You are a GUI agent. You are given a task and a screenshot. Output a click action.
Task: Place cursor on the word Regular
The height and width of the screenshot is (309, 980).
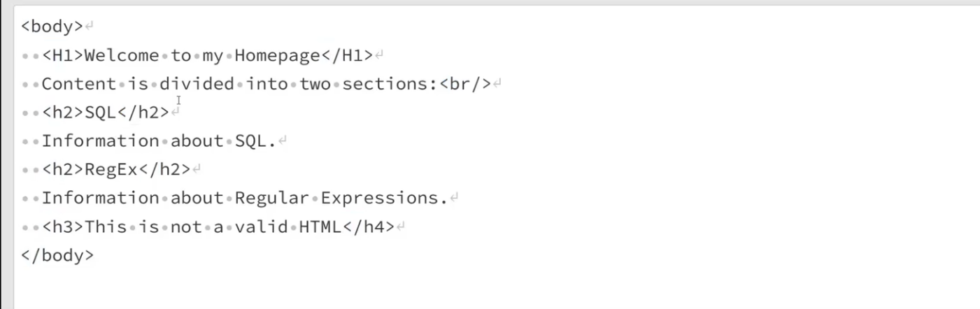[271, 198]
